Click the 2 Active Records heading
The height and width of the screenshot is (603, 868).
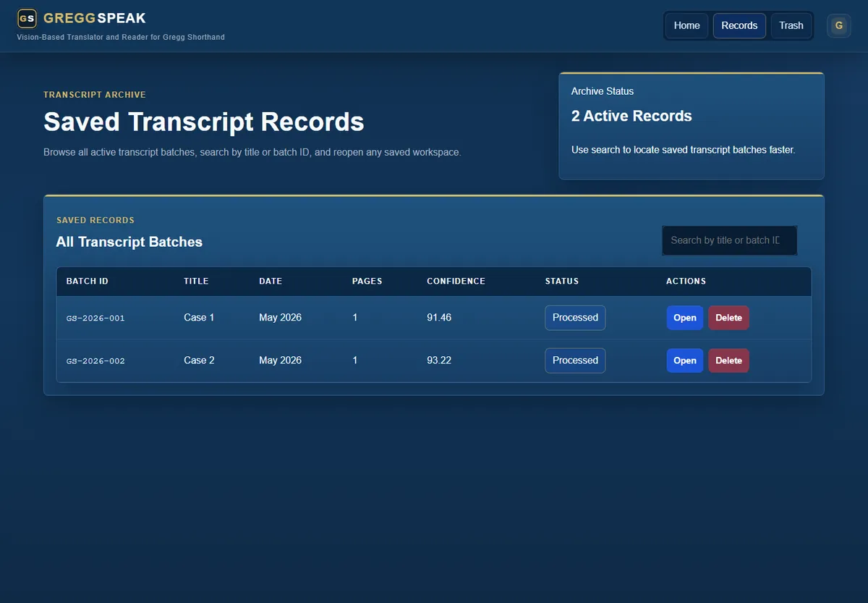click(631, 116)
